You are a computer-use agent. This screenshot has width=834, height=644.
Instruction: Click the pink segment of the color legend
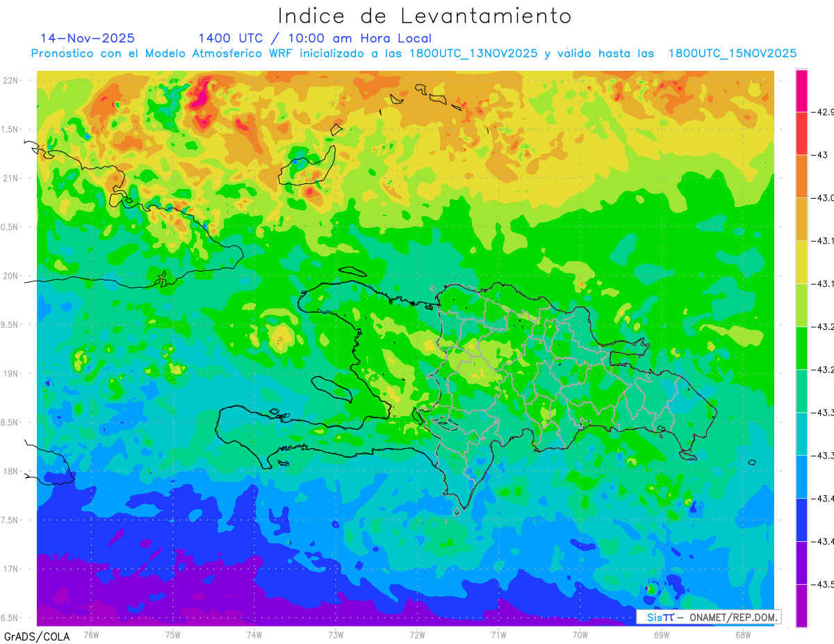(801, 90)
